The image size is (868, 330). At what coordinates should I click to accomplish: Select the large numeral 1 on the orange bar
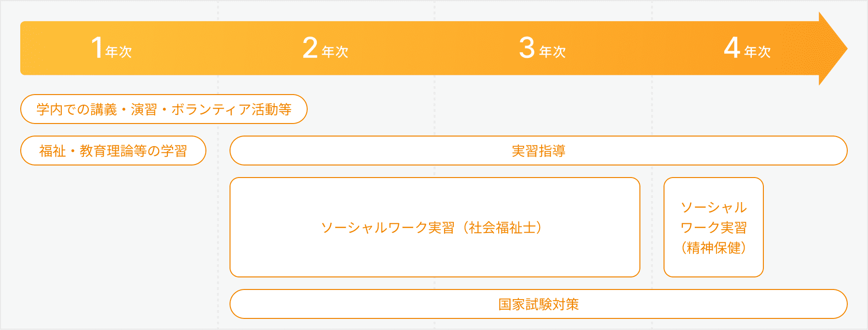97,48
